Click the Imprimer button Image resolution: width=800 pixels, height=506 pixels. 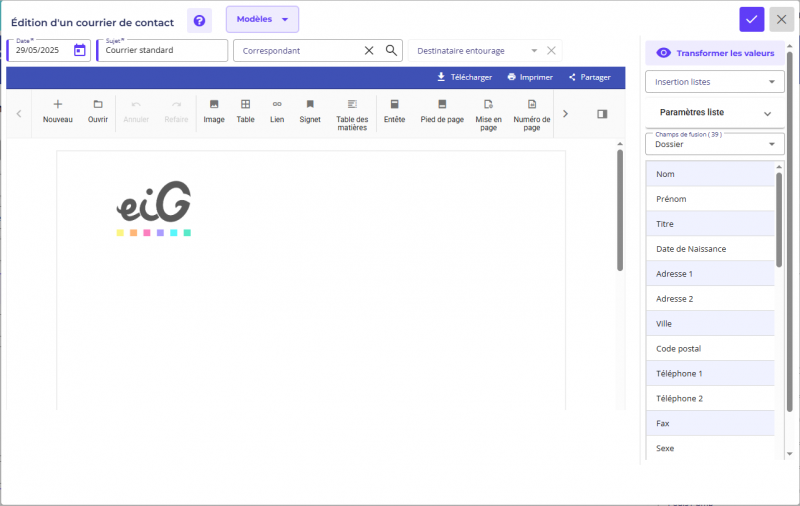(530, 77)
